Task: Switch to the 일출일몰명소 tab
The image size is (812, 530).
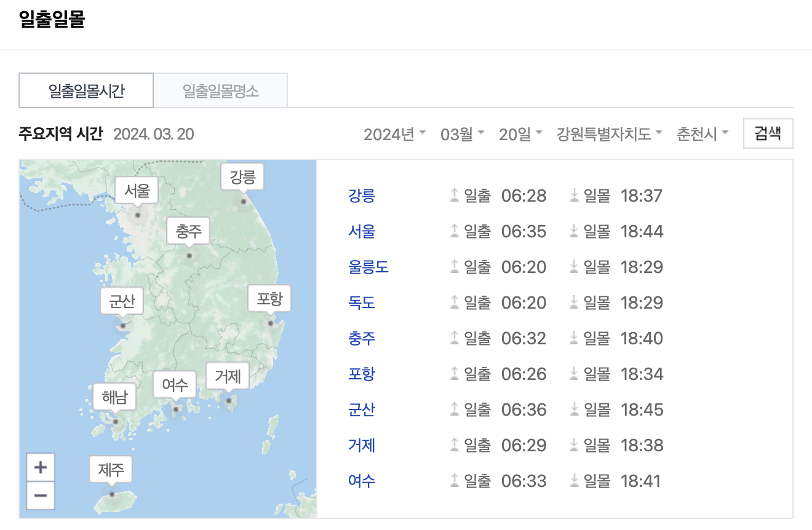Action: pos(221,90)
